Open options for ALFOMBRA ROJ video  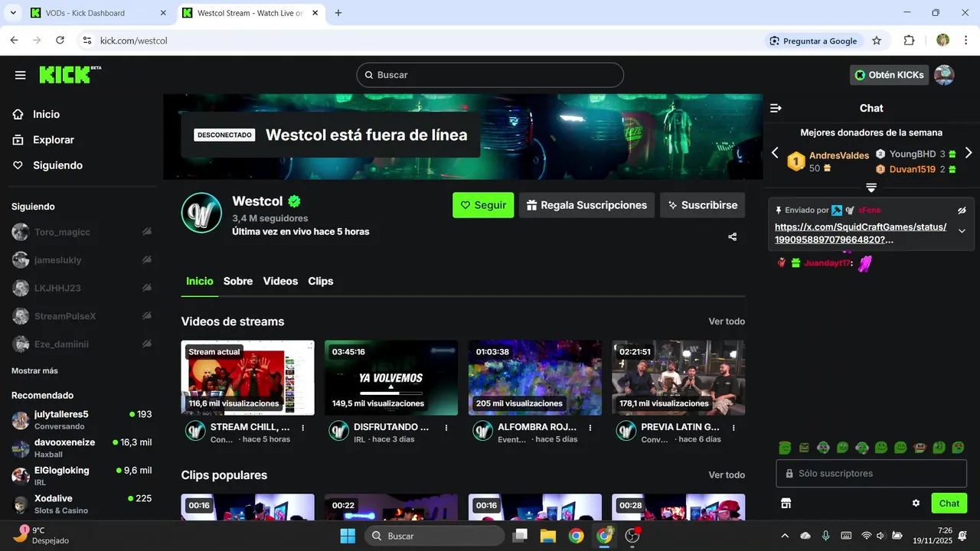click(590, 428)
